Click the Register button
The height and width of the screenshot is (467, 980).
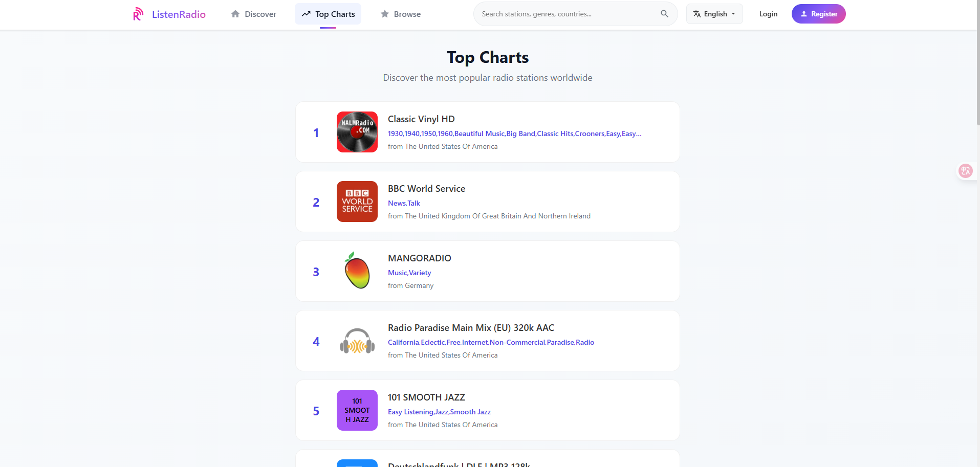click(819, 14)
